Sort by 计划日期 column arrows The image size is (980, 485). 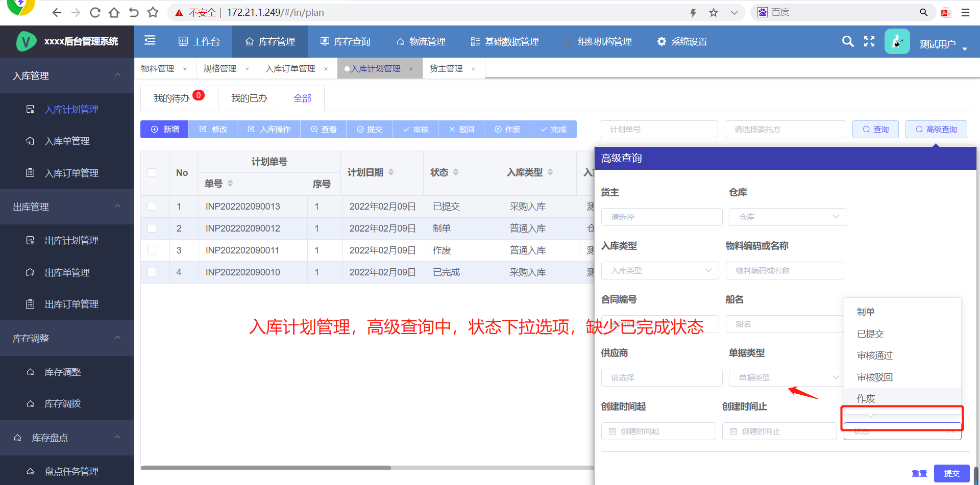click(x=391, y=172)
